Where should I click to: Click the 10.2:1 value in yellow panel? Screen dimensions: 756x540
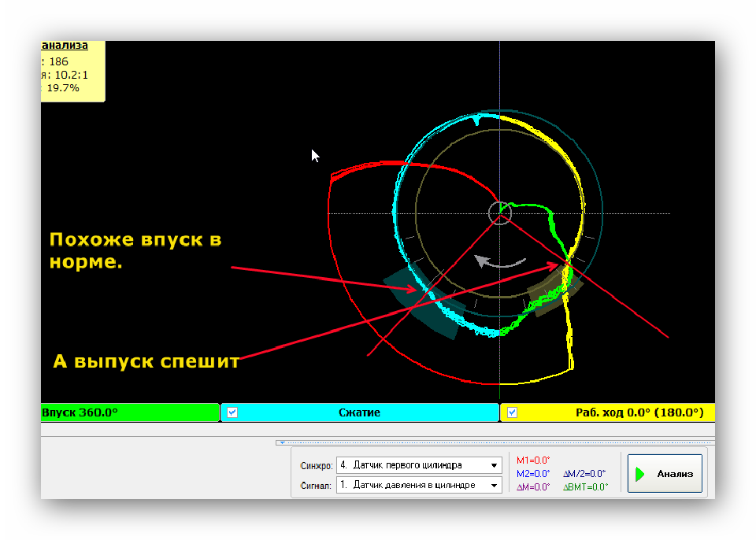[x=72, y=75]
